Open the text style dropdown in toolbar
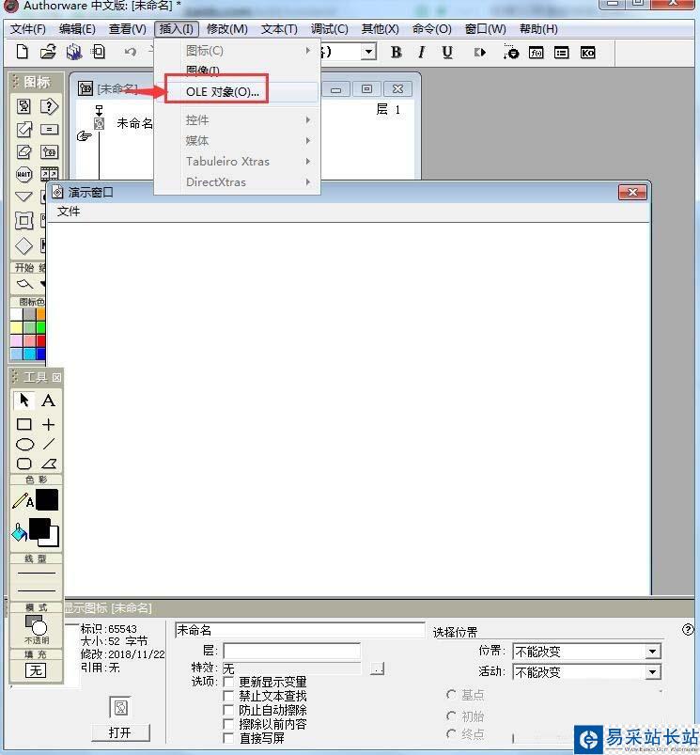Viewport: 700px width, 755px height. tap(368, 52)
